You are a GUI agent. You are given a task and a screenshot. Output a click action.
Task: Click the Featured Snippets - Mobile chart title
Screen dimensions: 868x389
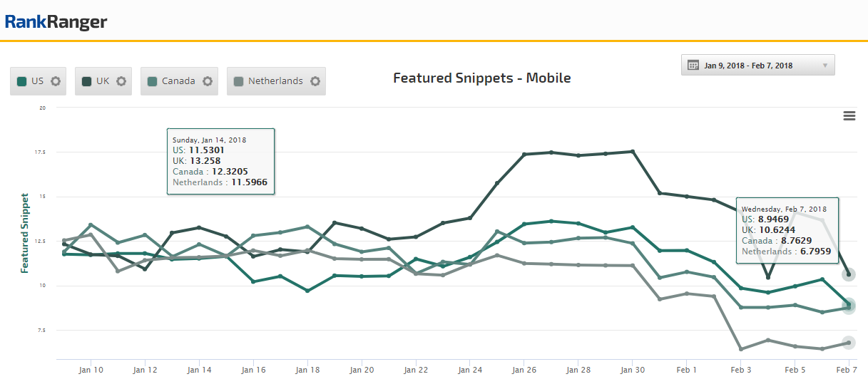482,78
